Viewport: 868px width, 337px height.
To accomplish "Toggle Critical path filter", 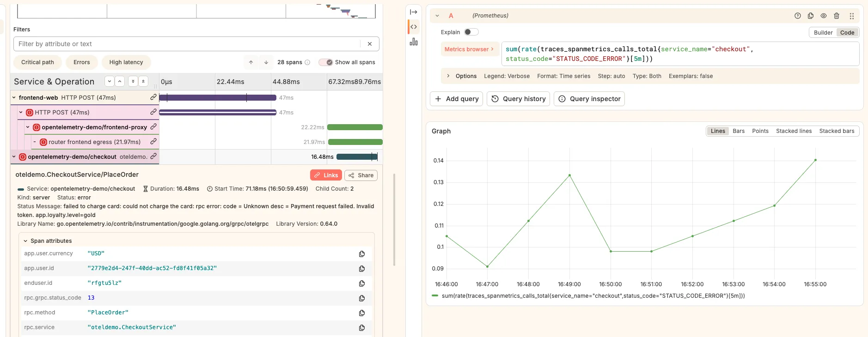I will pos(37,62).
